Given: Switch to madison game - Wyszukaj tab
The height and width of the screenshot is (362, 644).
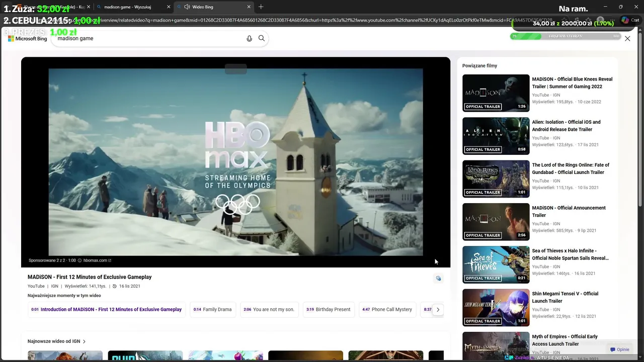Looking at the screenshot, I should pyautogui.click(x=132, y=7).
